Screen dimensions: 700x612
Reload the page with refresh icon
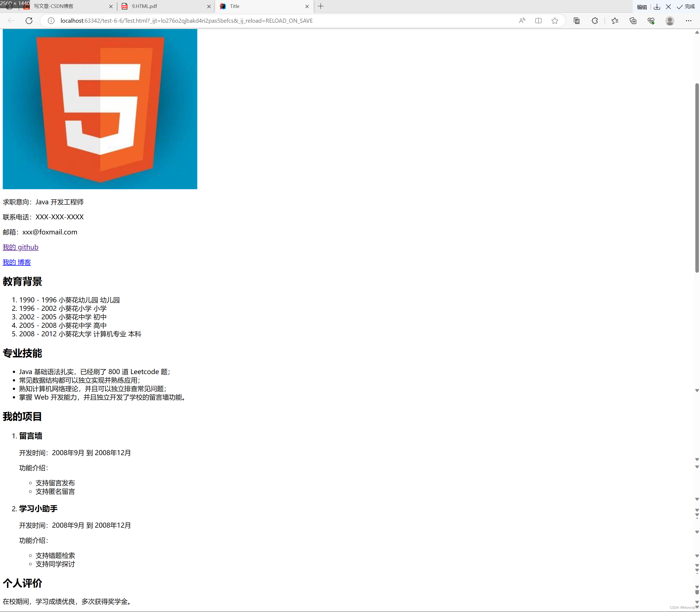(x=29, y=21)
